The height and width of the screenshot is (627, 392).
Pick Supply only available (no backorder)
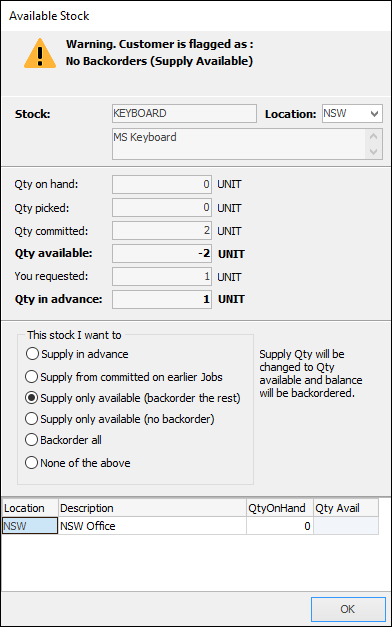pos(120,419)
